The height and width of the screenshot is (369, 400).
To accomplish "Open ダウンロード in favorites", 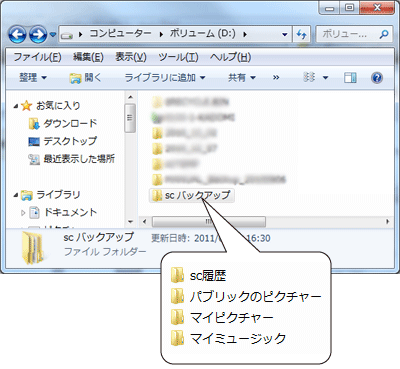I will coord(63,123).
